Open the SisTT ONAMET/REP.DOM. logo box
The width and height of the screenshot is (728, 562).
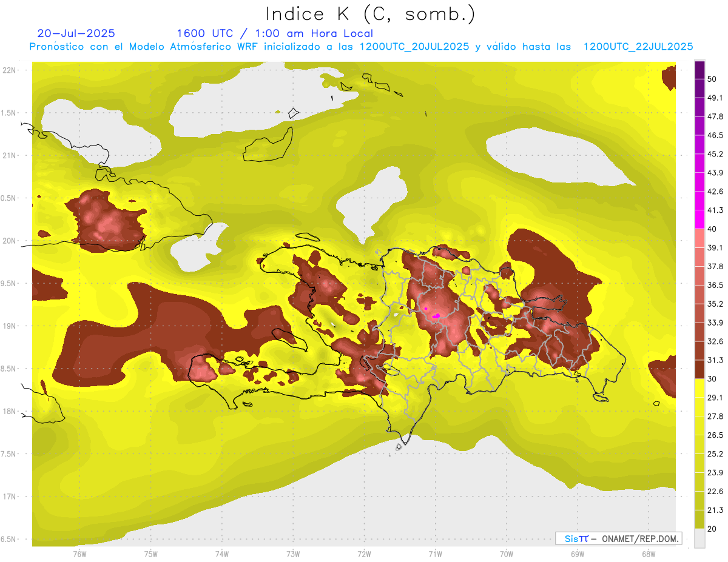click(618, 538)
